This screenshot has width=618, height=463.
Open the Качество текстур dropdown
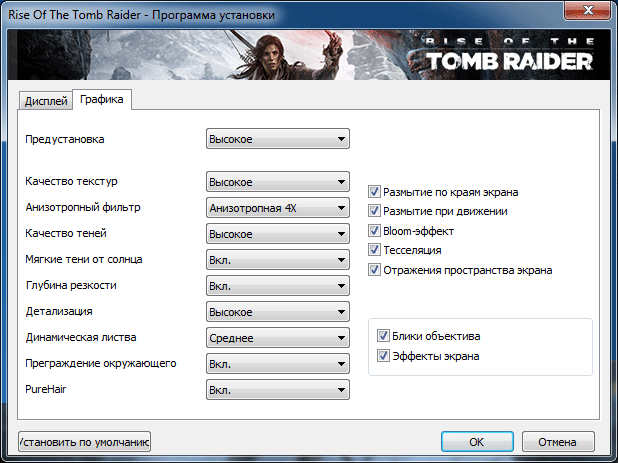(x=277, y=182)
